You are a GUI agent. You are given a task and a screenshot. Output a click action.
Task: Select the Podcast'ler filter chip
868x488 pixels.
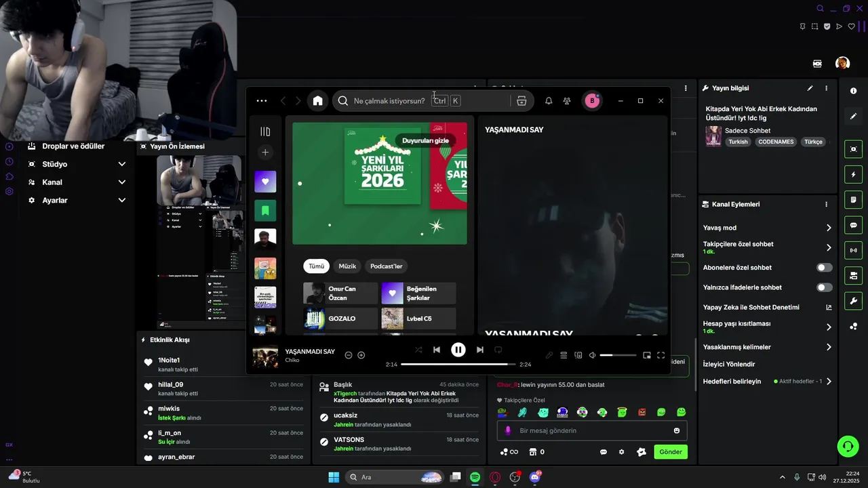pos(387,266)
